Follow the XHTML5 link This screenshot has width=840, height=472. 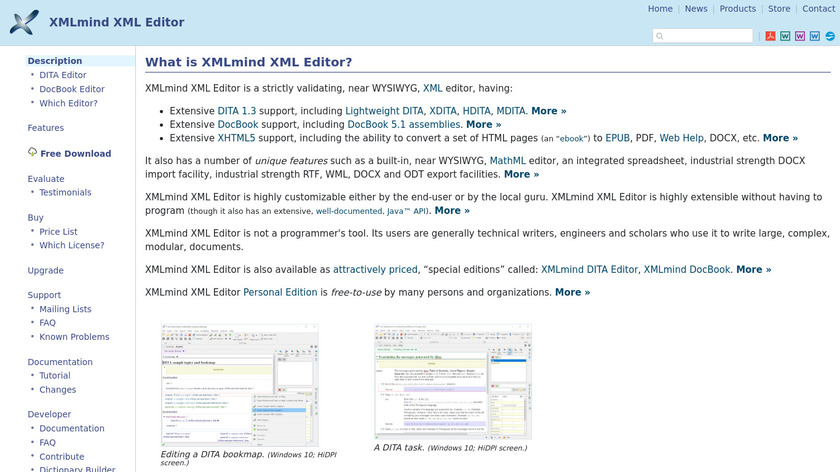click(x=236, y=138)
